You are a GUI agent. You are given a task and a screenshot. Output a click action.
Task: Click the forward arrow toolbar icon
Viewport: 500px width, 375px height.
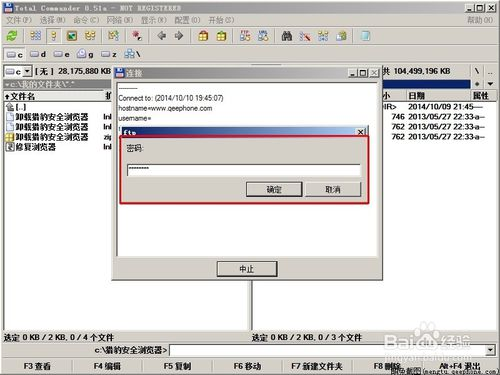(x=179, y=36)
